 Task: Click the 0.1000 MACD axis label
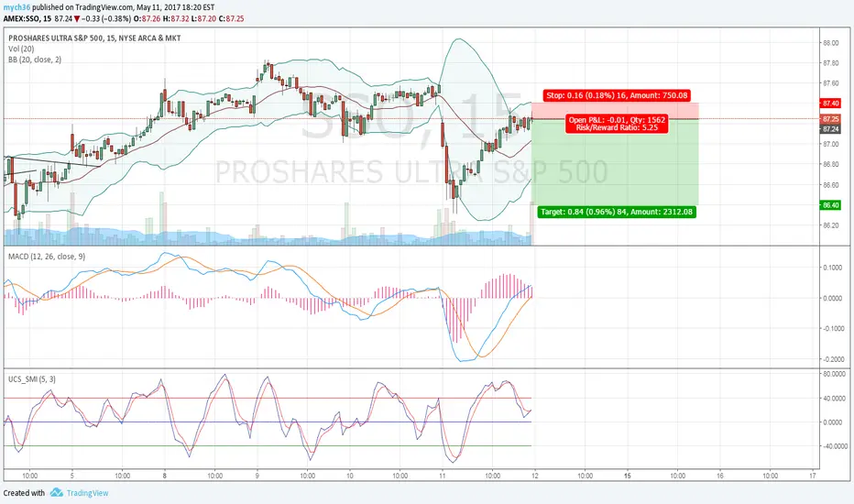point(833,268)
